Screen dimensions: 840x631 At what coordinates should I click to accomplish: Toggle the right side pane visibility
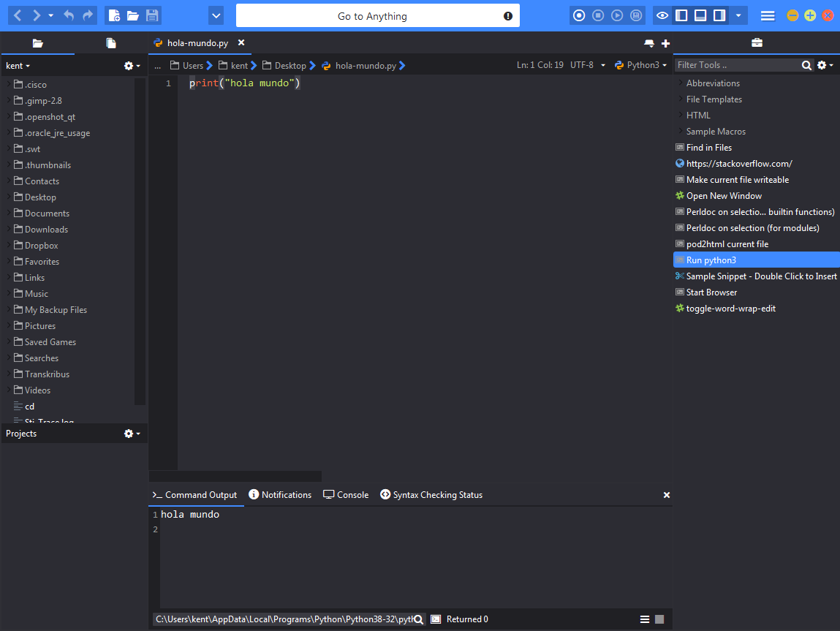(x=719, y=15)
